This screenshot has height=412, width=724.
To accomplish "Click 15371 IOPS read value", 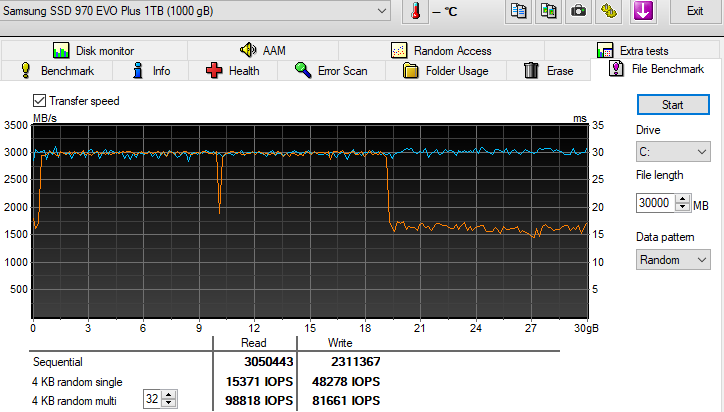I will (259, 382).
